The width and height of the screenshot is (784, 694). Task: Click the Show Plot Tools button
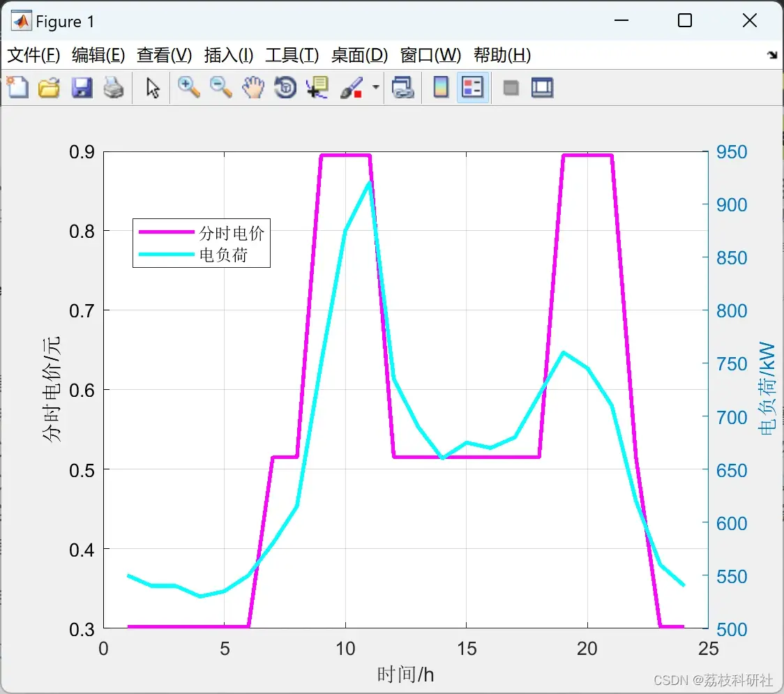point(542,87)
